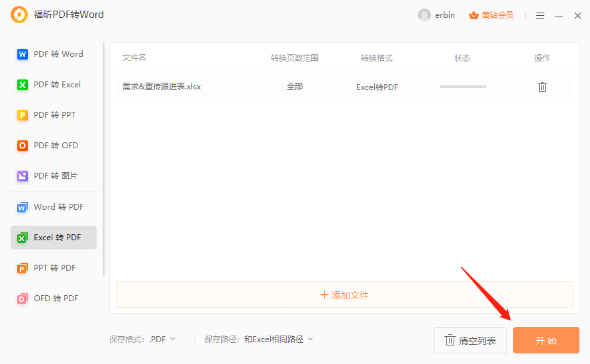
Task: Click the conversion status progress bar
Action: pos(463,87)
